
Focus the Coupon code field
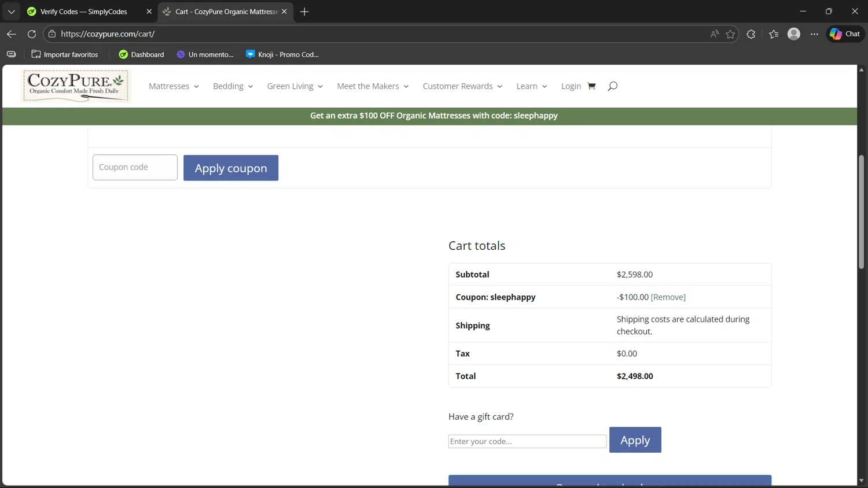[135, 167]
